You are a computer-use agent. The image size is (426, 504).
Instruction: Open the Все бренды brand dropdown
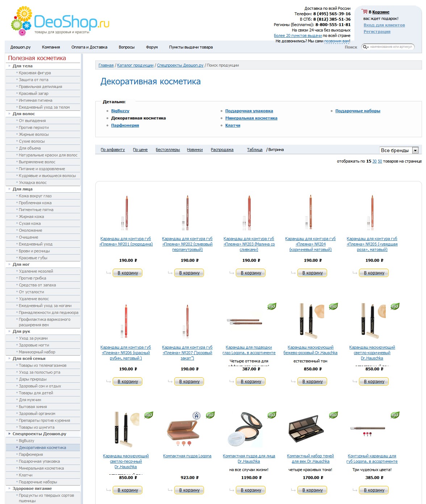399,150
